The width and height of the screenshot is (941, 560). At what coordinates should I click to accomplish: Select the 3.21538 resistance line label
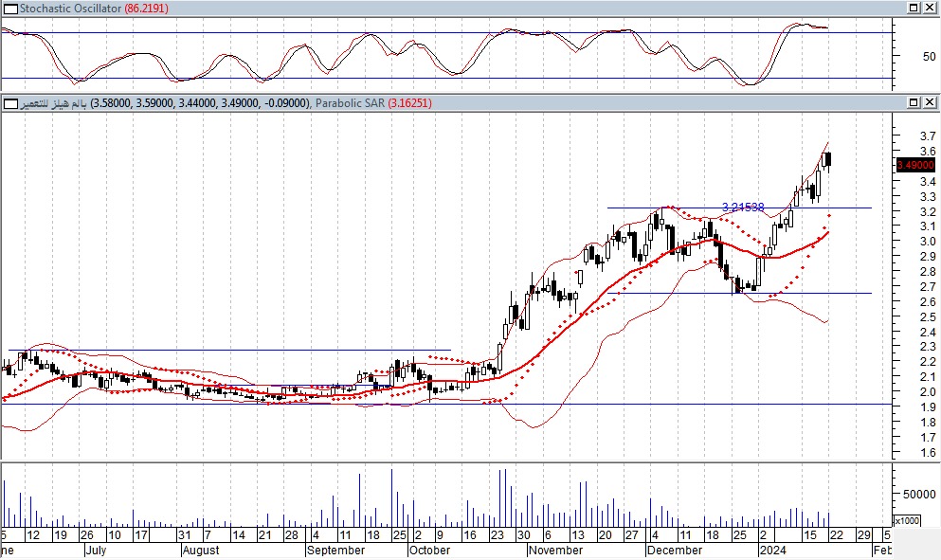[x=743, y=207]
